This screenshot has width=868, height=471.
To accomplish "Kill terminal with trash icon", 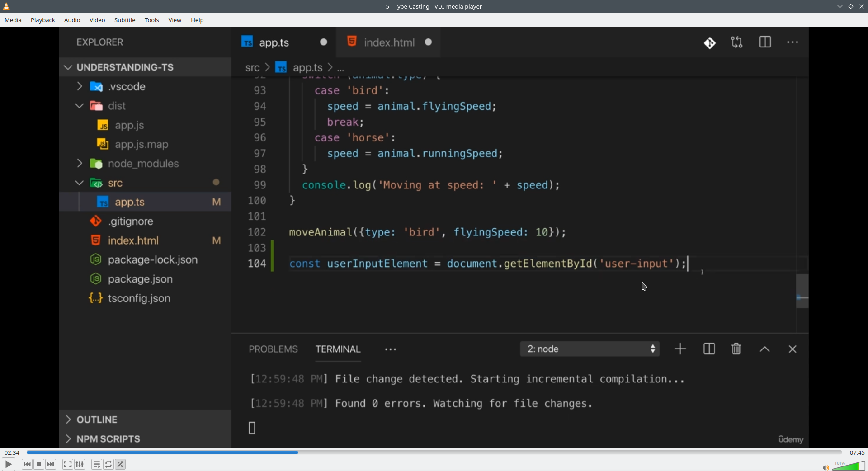I will tap(736, 349).
